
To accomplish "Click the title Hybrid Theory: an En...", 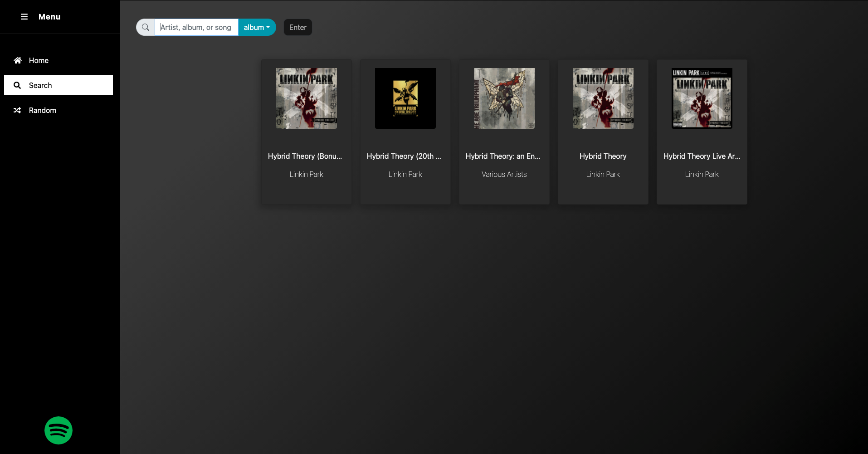I will pyautogui.click(x=503, y=156).
